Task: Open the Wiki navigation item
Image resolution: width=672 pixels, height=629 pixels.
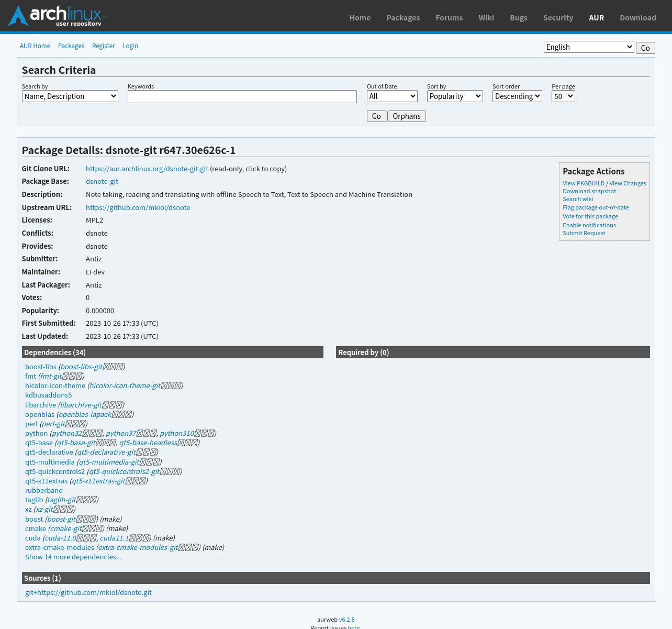Action: 486,17
